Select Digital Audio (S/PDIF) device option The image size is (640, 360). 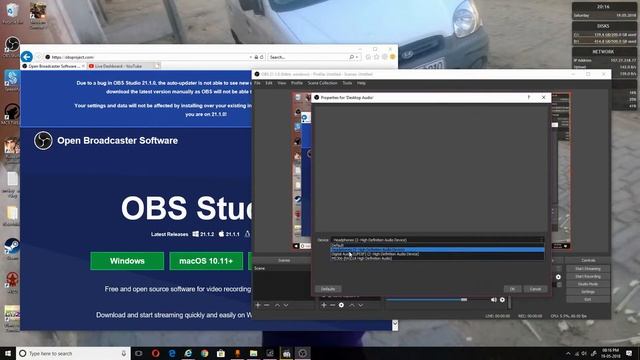437,254
